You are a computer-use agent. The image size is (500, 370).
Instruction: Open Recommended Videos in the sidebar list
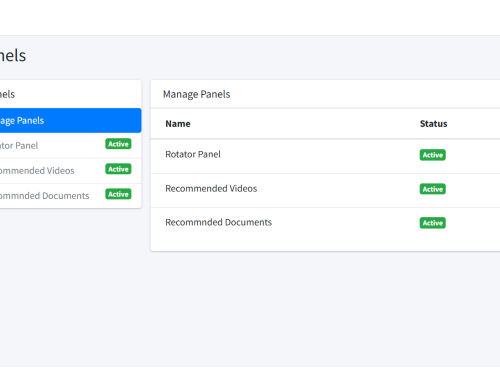point(70,171)
